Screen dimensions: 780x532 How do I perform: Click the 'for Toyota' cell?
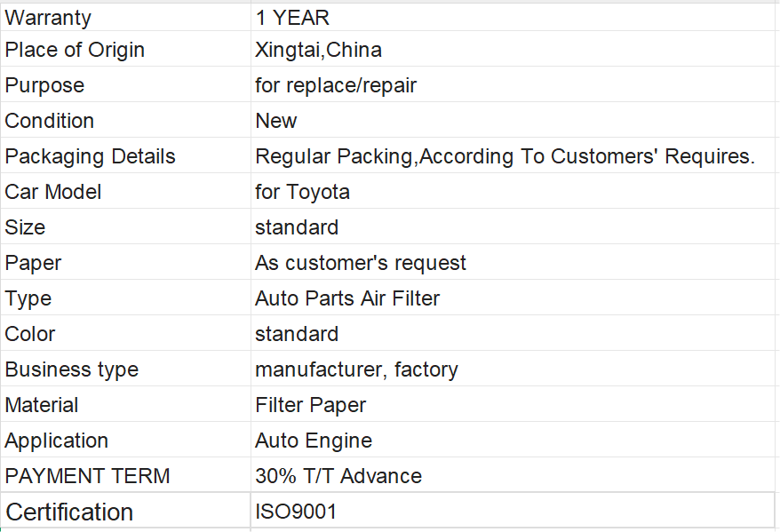[302, 192]
